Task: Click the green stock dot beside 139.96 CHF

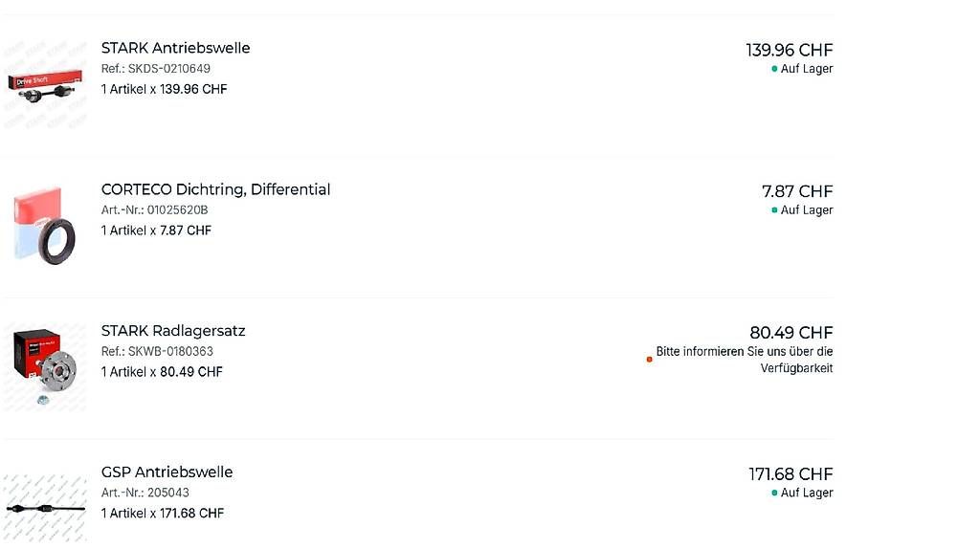Action: point(774,69)
